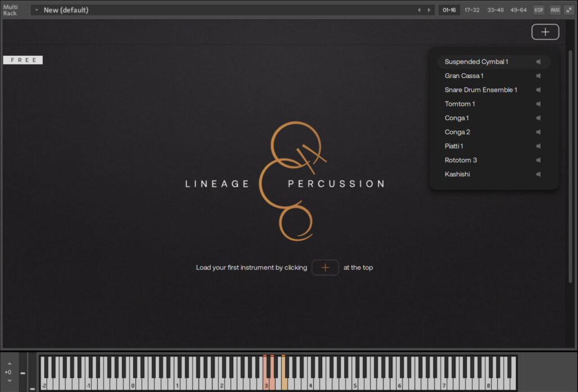Shift keyboard octave up with the up arrow
The image size is (578, 392).
point(9,364)
